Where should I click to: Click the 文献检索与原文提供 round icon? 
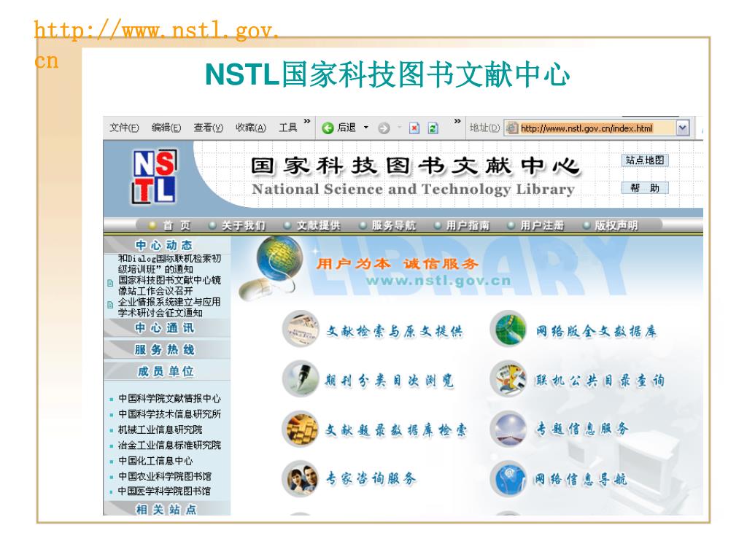pyautogui.click(x=301, y=329)
